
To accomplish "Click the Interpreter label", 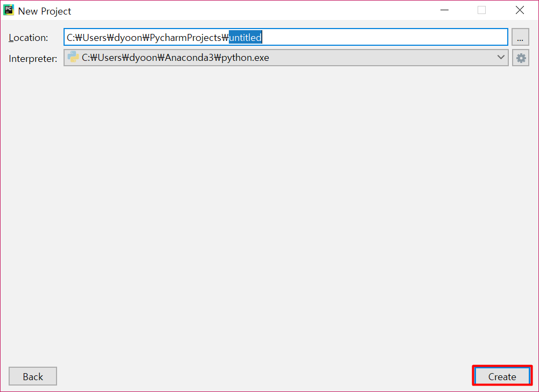I will point(33,58).
